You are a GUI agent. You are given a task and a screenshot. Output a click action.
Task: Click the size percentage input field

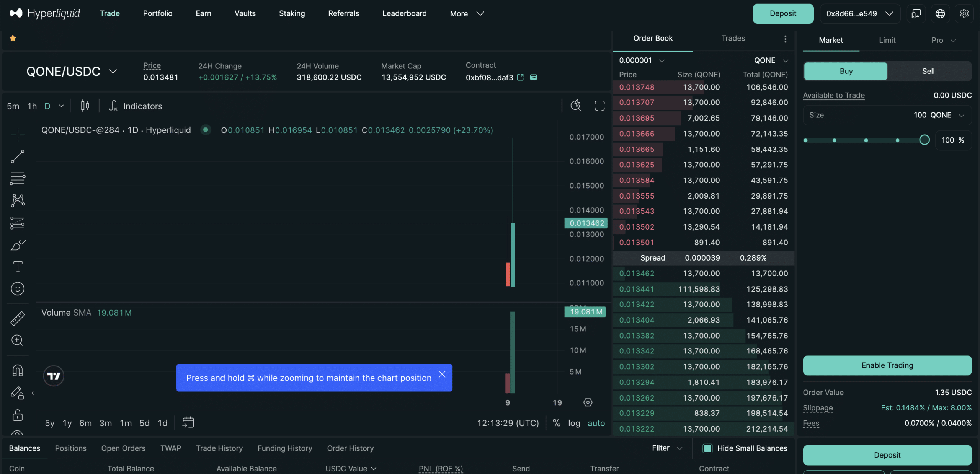(953, 140)
